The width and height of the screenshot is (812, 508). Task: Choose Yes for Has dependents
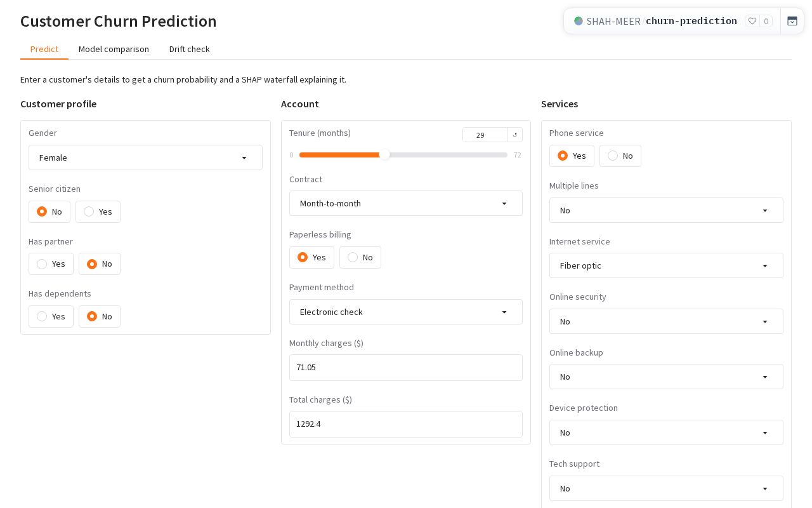point(51,316)
